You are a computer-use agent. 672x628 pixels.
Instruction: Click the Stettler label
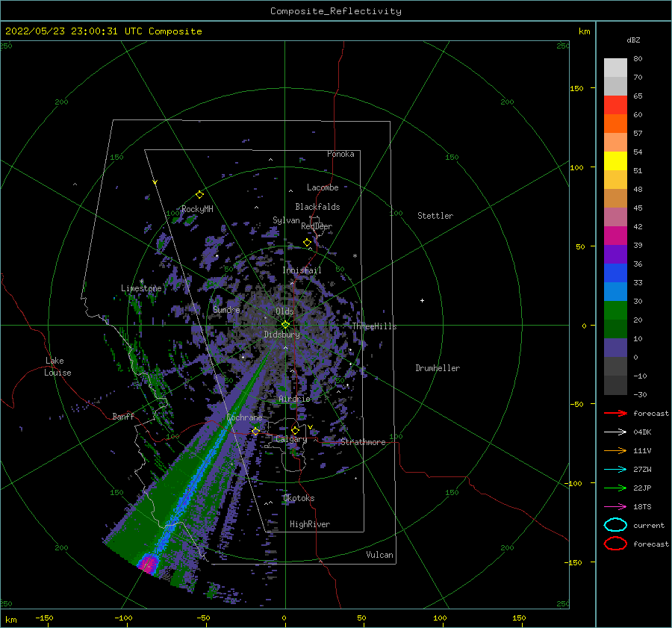(435, 216)
